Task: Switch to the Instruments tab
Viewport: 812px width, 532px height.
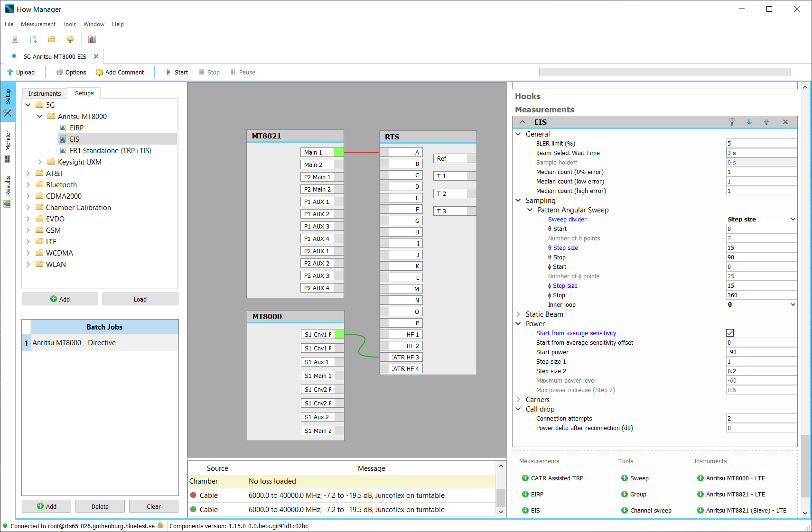Action: 45,93
